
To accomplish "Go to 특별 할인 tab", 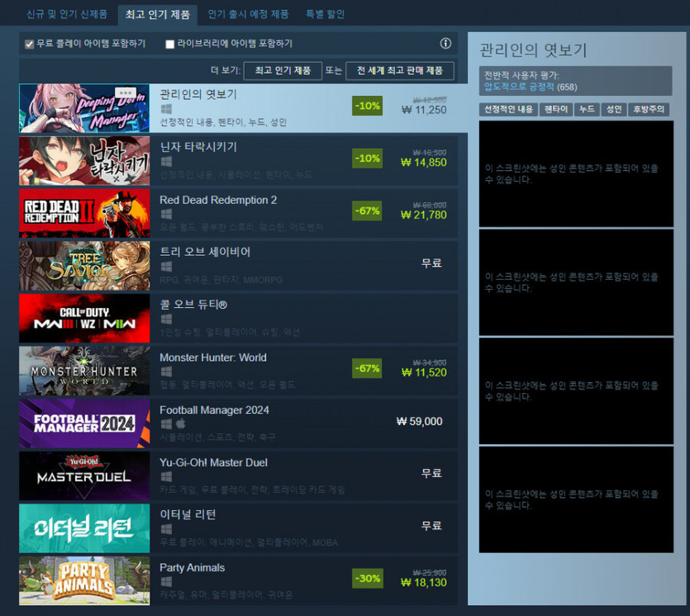I will pyautogui.click(x=326, y=14).
